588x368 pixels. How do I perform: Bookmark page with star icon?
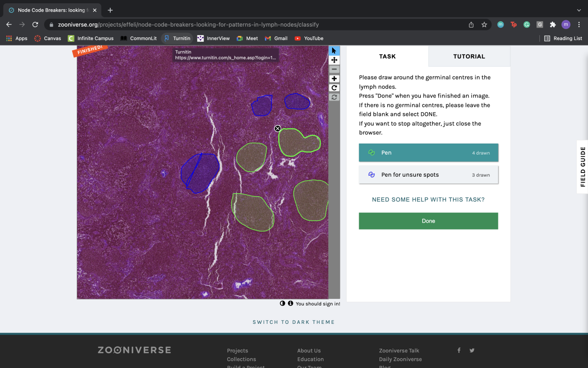[x=484, y=24]
